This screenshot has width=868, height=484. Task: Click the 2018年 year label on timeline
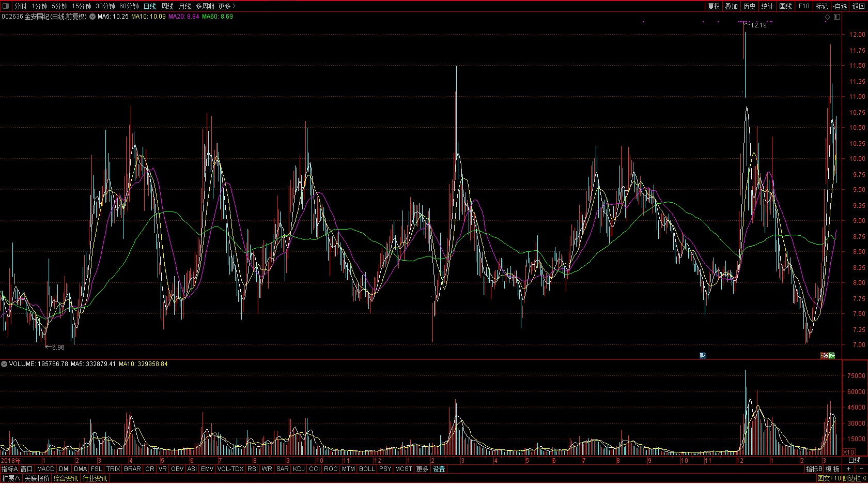pyautogui.click(x=11, y=460)
